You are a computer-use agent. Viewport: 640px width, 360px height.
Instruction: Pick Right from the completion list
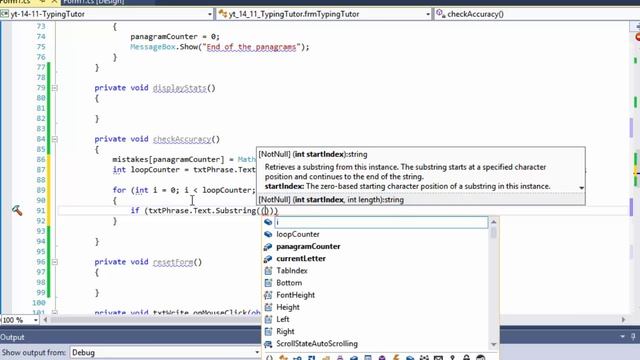pyautogui.click(x=285, y=331)
